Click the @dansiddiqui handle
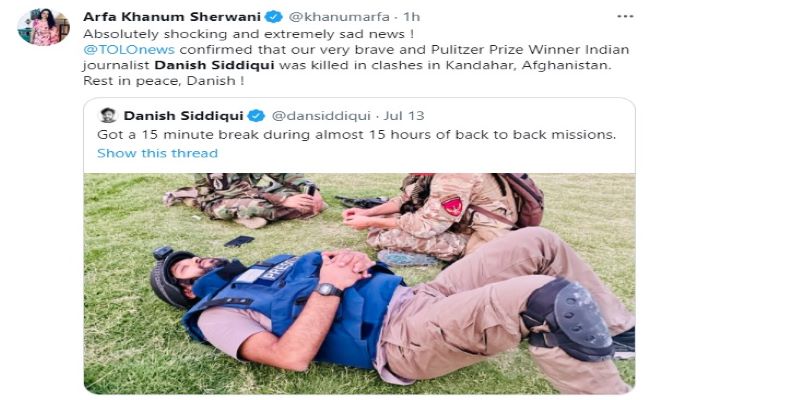 [321, 116]
